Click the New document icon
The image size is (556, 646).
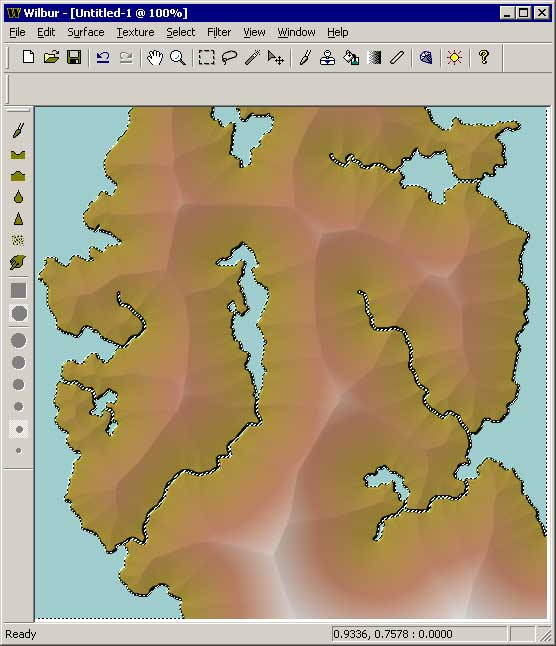click(28, 57)
